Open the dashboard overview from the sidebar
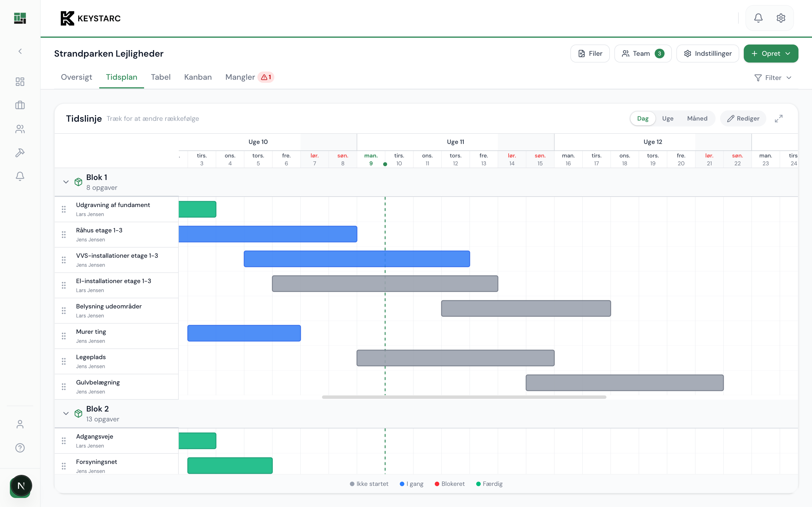The width and height of the screenshot is (812, 507). point(20,81)
